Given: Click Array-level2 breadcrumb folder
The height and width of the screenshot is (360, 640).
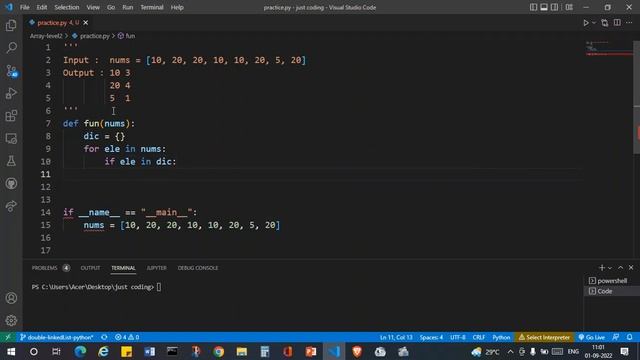Looking at the screenshot, I should [x=46, y=36].
